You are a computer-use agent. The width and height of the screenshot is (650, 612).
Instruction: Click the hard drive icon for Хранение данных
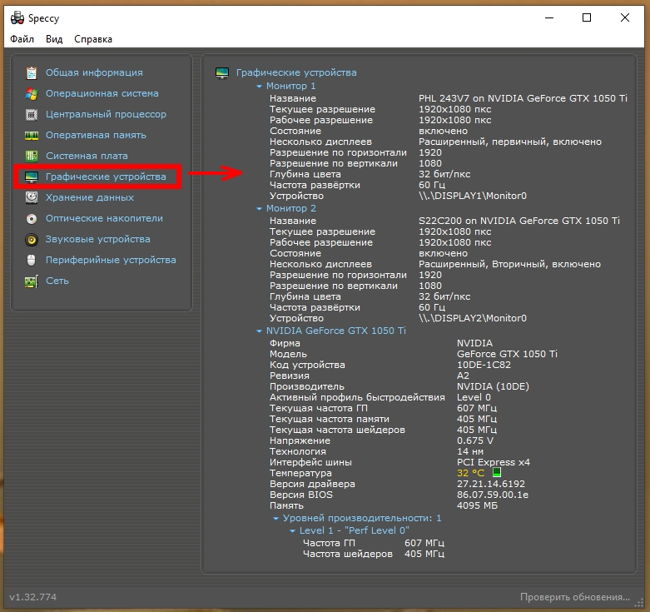[32, 197]
